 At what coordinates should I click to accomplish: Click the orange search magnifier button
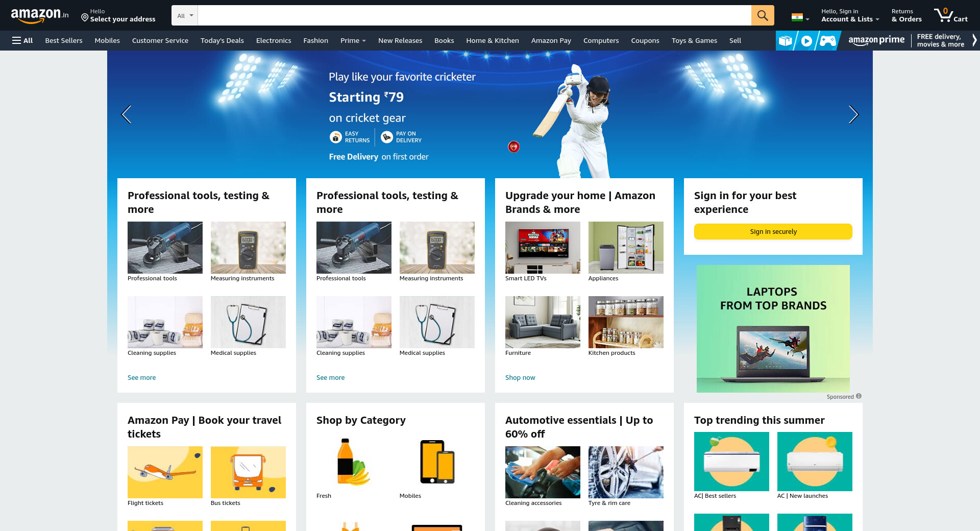(763, 15)
